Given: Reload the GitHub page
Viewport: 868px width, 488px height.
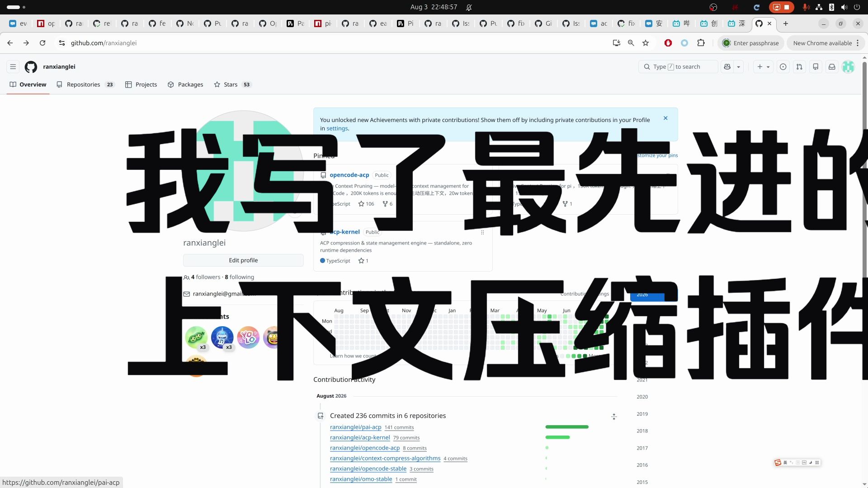Looking at the screenshot, I should pos(42,43).
